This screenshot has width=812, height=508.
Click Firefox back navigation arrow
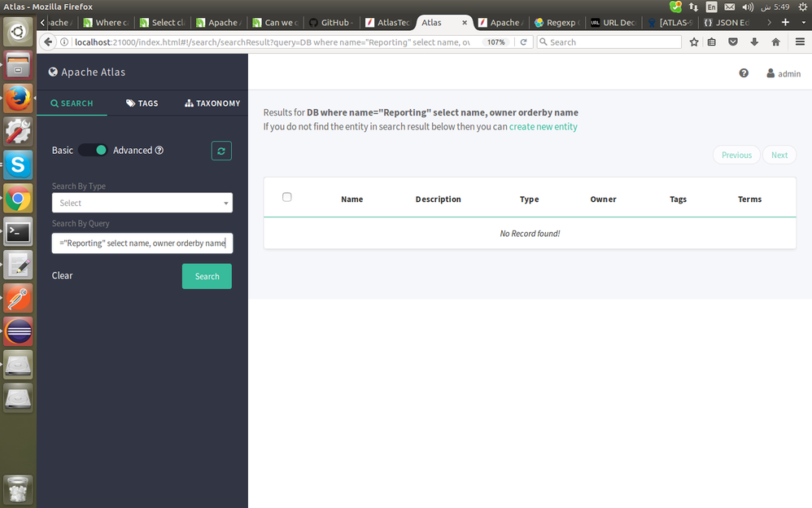[x=48, y=42]
